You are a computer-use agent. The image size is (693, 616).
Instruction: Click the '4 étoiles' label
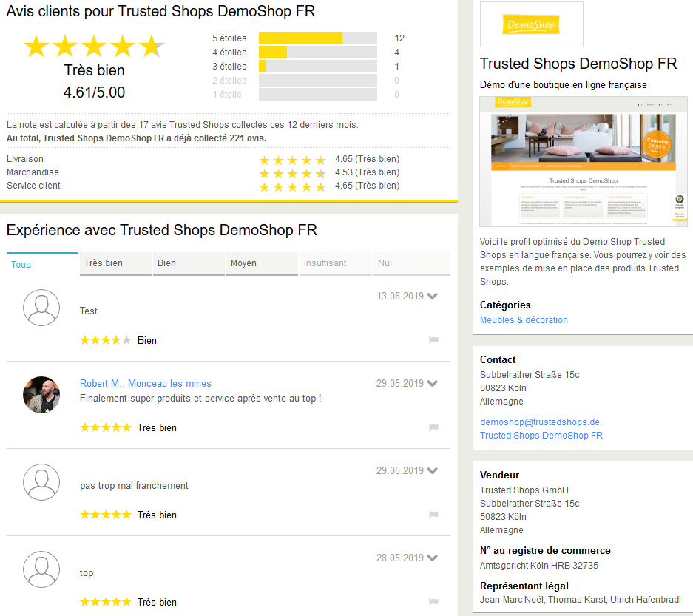click(229, 53)
